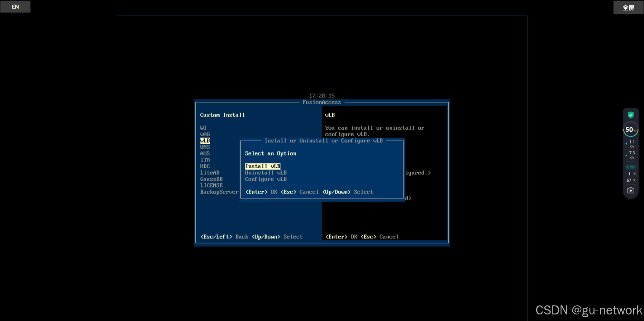Click the dialog's <Enter> OK hint
644x321 pixels.
261,192
